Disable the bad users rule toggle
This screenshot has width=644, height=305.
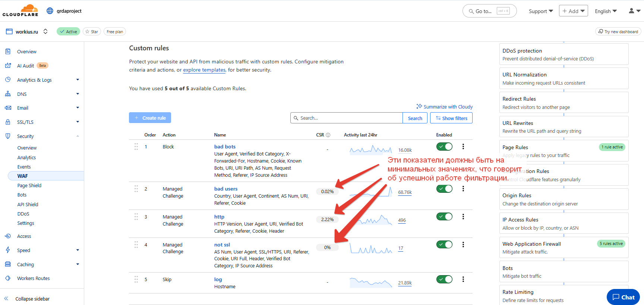(x=444, y=189)
